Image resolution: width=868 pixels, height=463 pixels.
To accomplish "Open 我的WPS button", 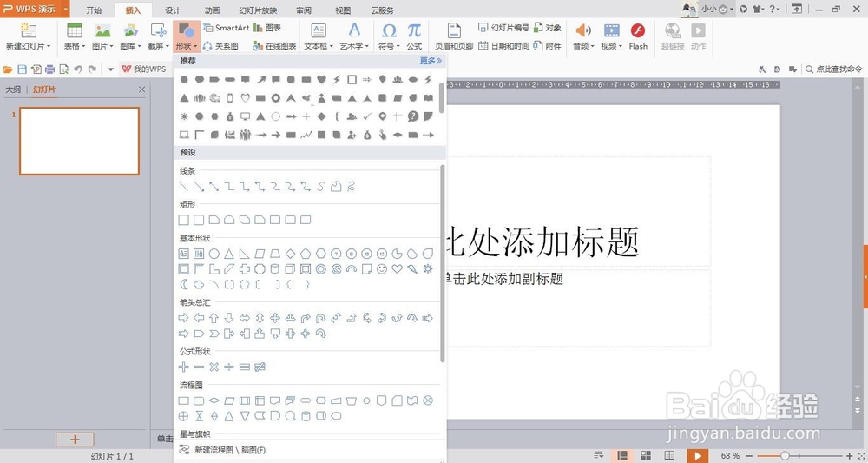I will coord(144,69).
